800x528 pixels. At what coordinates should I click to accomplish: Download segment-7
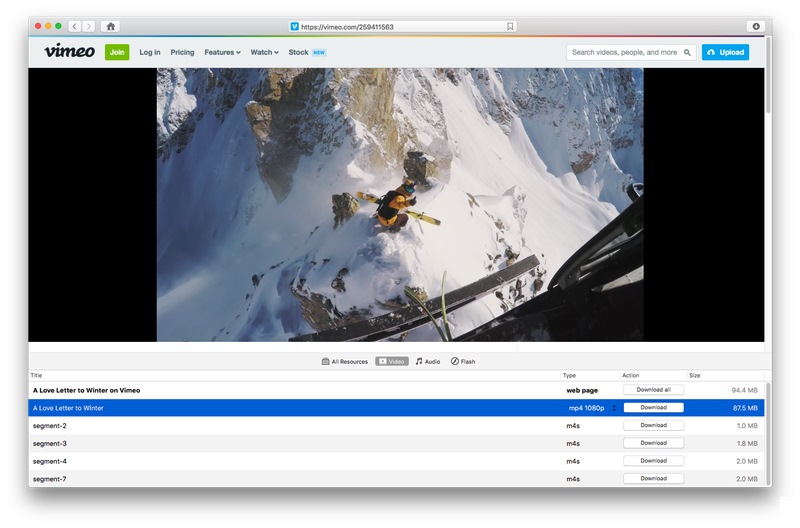click(x=654, y=479)
